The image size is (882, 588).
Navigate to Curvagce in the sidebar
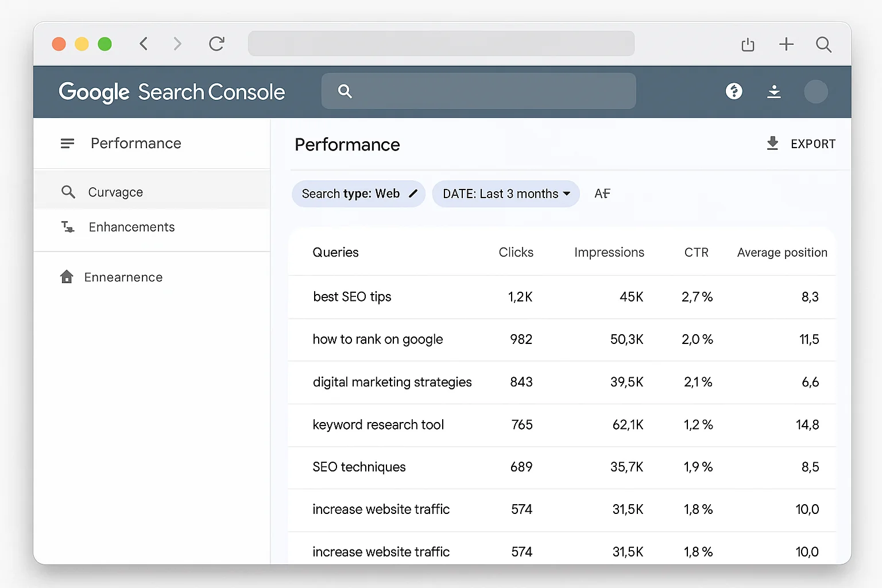(x=115, y=192)
